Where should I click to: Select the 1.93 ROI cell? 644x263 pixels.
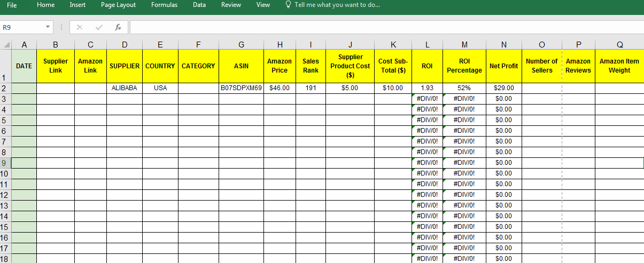(x=427, y=88)
